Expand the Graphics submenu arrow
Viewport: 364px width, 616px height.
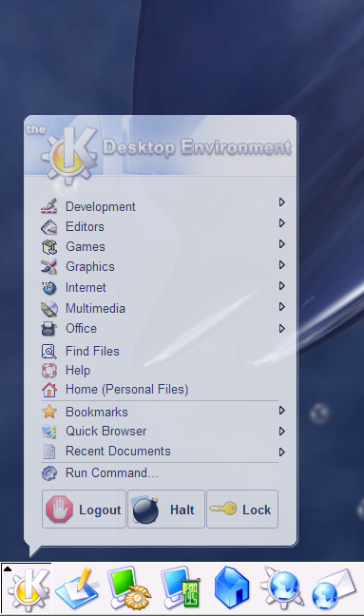(281, 265)
